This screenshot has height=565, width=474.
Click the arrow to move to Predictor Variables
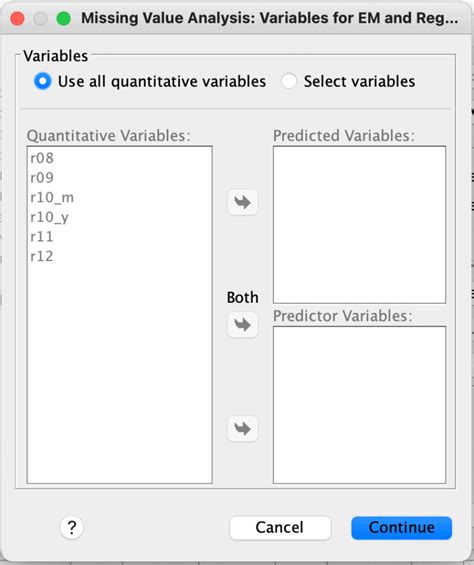tap(243, 429)
